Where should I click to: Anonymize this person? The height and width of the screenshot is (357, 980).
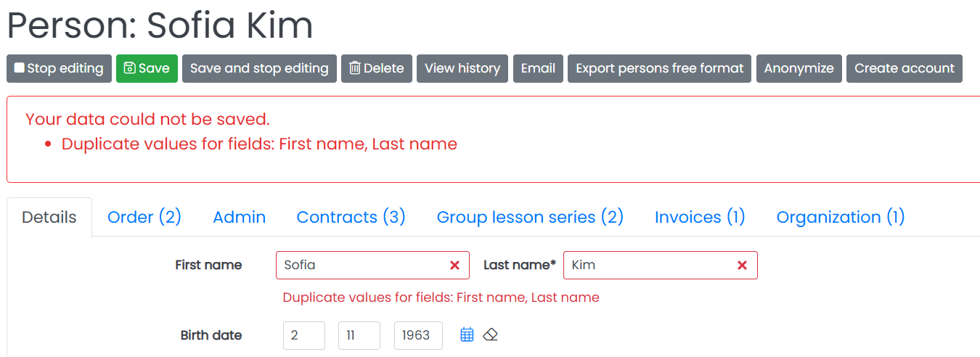[x=799, y=68]
